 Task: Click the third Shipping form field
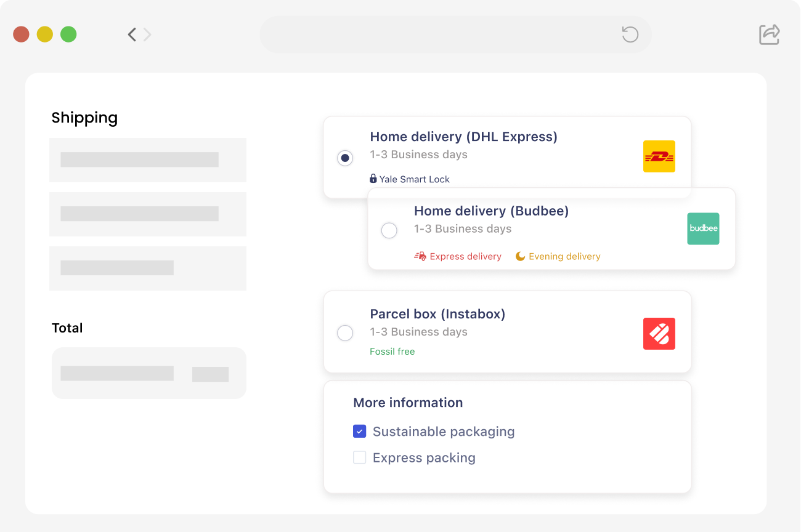pyautogui.click(x=148, y=268)
